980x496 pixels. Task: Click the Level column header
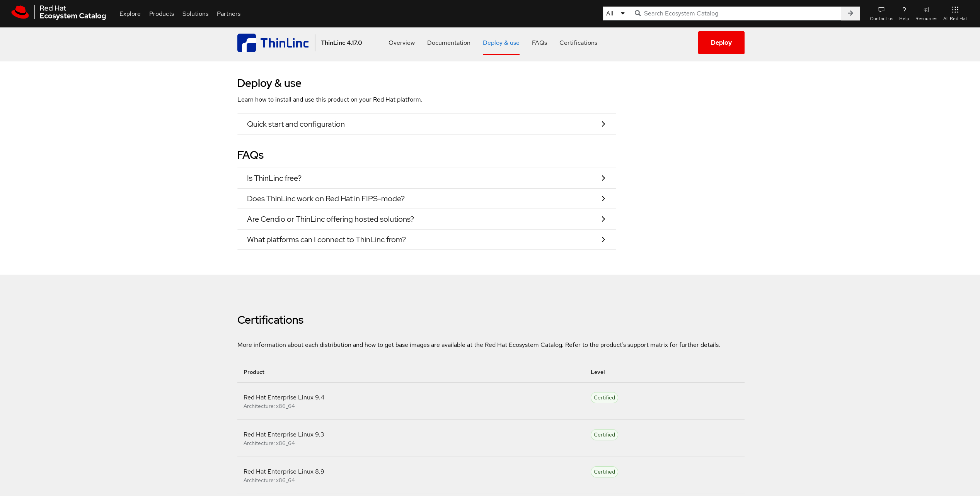tap(598, 372)
